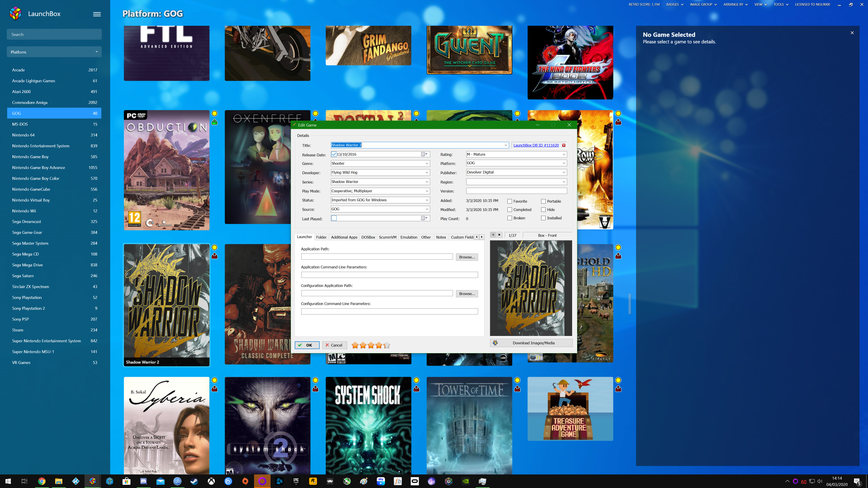Click the Search field in sidebar
Image resolution: width=868 pixels, height=488 pixels.
[54, 34]
